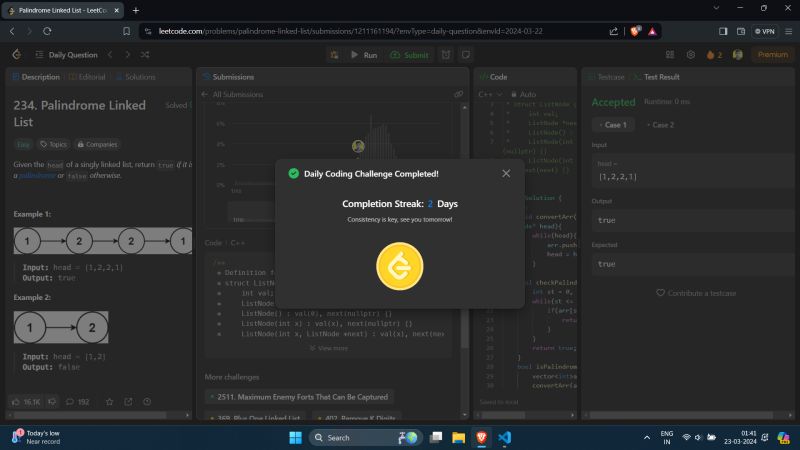Open File Explorer from taskbar
The image size is (800, 450).
pos(458,437)
